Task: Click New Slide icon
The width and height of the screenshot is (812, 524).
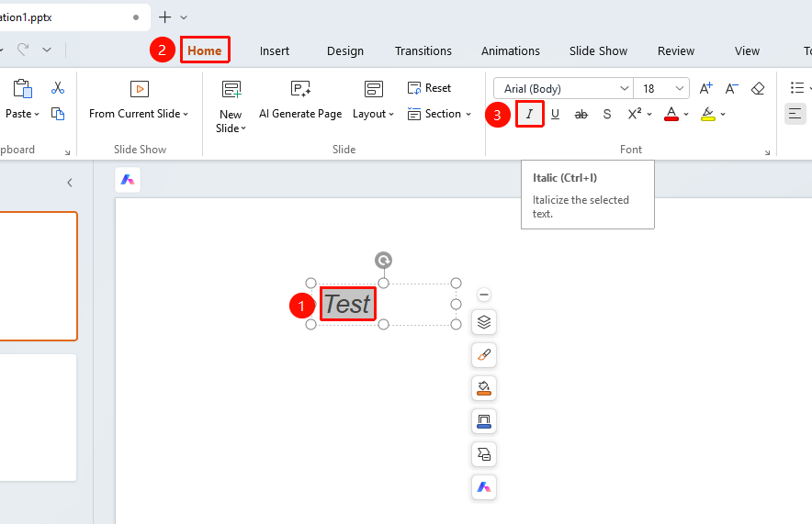Action: pyautogui.click(x=231, y=90)
